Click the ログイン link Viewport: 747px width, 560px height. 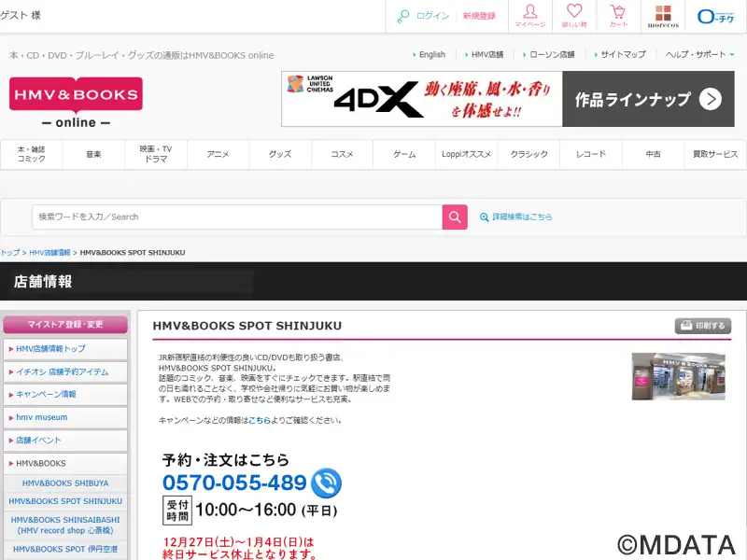[432, 16]
